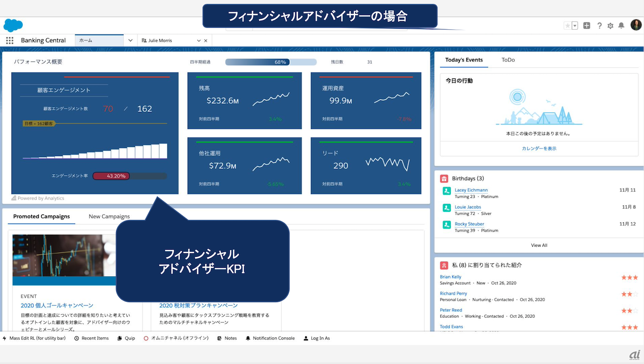Image resolution: width=644 pixels, height=364 pixels.
Task: Open the 2020 税対策プランキャンペーン link
Action: click(199, 306)
